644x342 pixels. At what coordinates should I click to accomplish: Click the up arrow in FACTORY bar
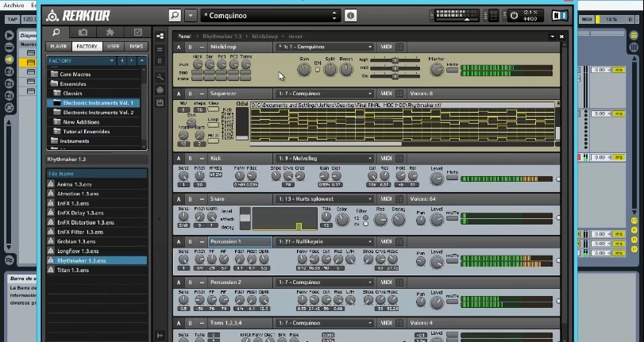141,61
